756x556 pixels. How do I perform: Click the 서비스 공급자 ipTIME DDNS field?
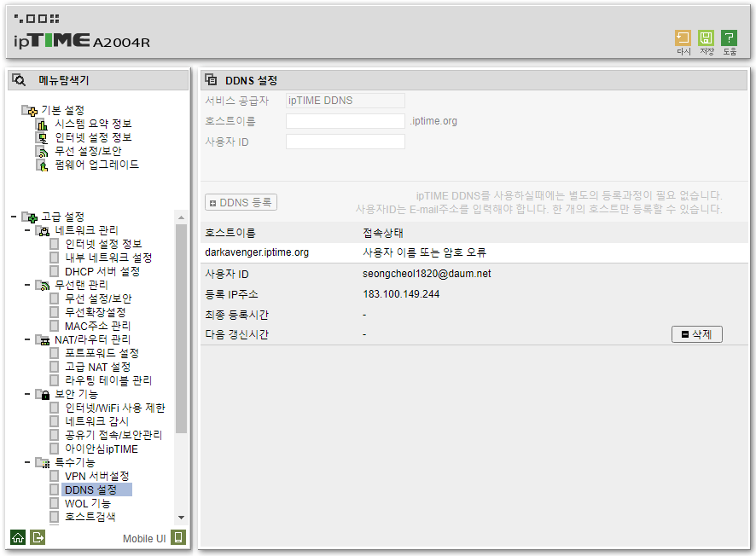(346, 101)
